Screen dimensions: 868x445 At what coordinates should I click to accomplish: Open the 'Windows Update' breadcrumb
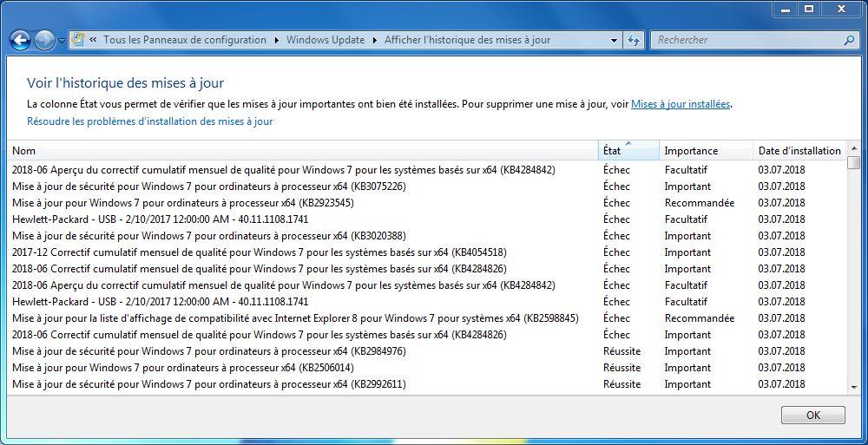pyautogui.click(x=325, y=40)
